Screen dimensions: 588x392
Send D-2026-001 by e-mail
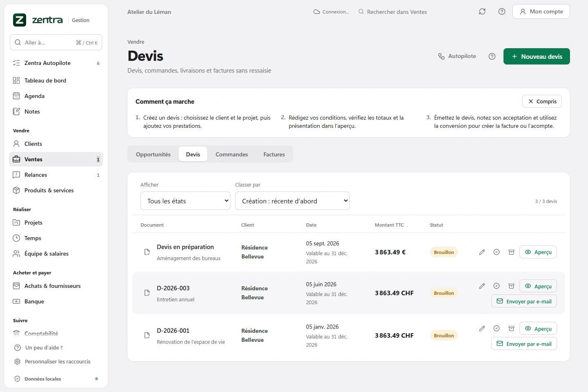click(524, 344)
